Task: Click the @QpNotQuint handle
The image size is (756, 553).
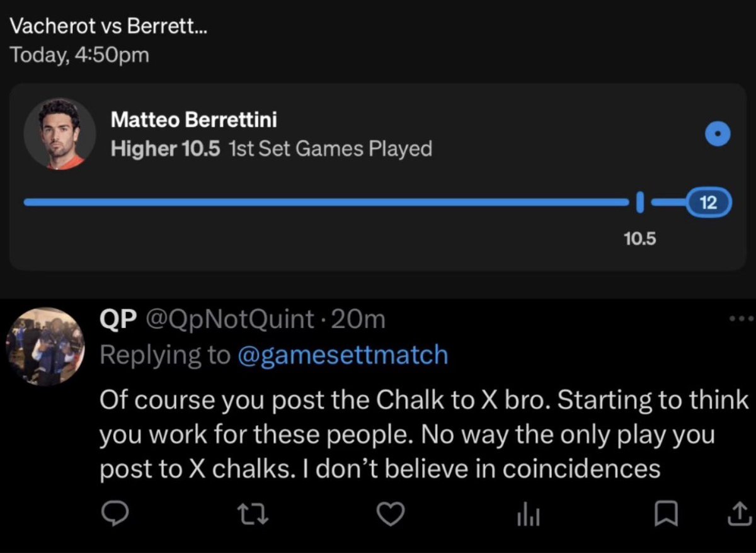Action: point(229,320)
